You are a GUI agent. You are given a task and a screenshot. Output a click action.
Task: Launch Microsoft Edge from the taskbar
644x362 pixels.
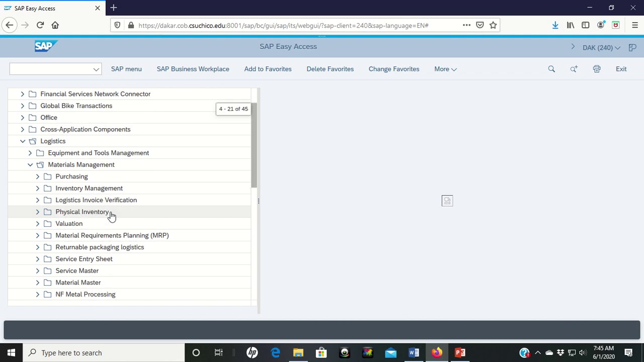pos(275,353)
